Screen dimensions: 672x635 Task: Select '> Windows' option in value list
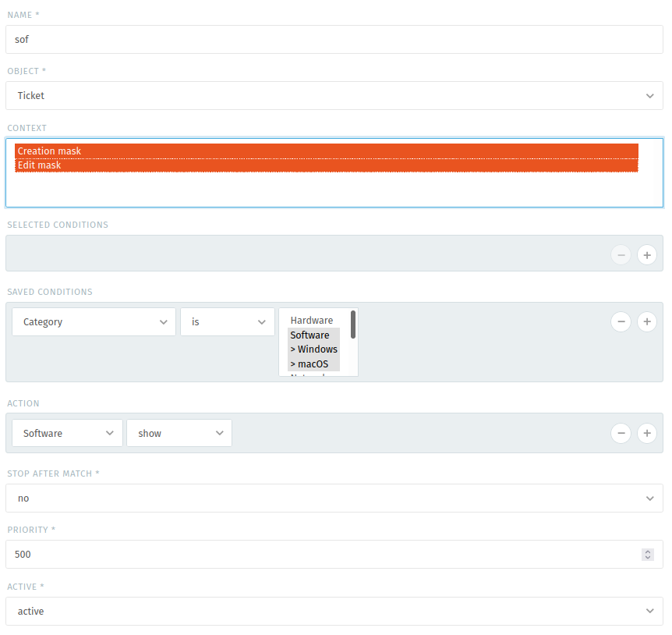[x=314, y=349]
